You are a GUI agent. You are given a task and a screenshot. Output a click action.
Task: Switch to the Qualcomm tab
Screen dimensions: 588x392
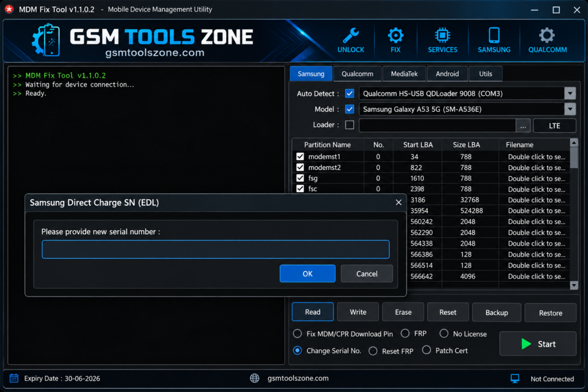pos(357,74)
